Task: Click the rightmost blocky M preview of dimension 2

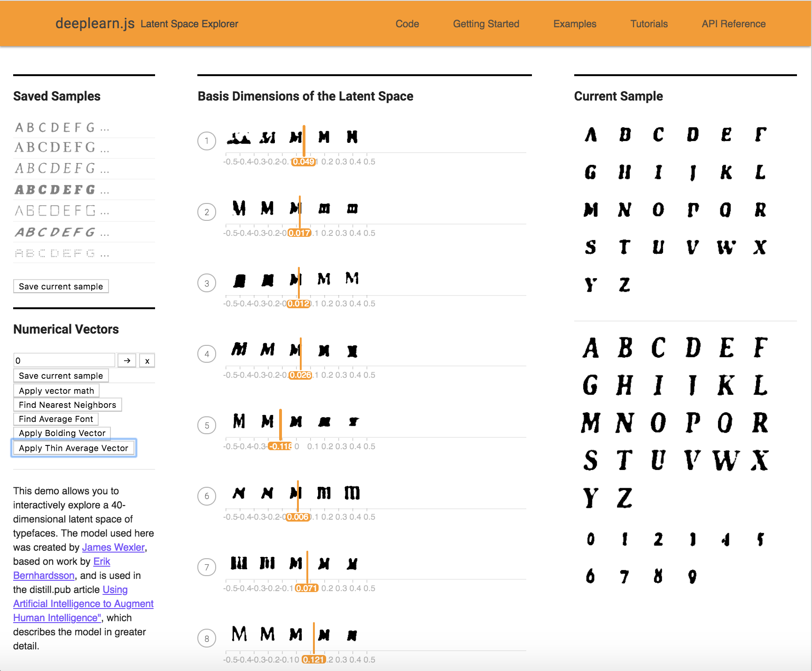Action: [x=352, y=209]
